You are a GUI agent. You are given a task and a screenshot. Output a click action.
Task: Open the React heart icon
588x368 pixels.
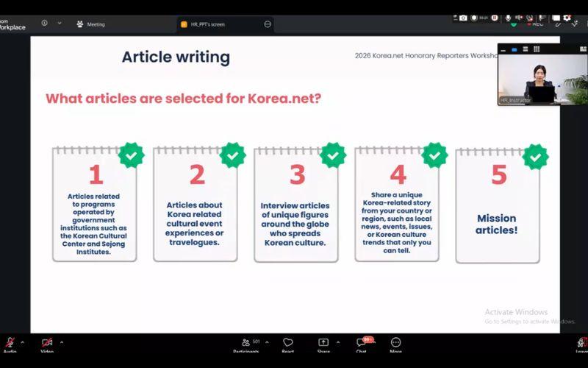point(287,342)
